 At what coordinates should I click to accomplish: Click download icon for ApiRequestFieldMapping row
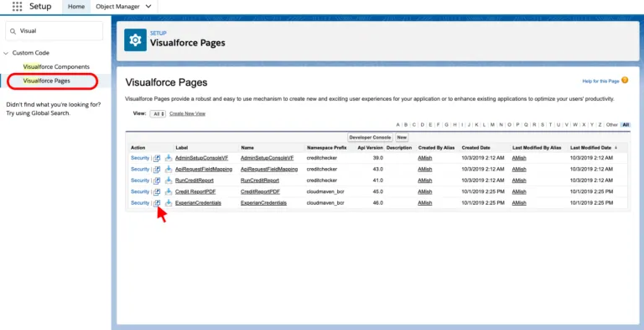point(169,169)
